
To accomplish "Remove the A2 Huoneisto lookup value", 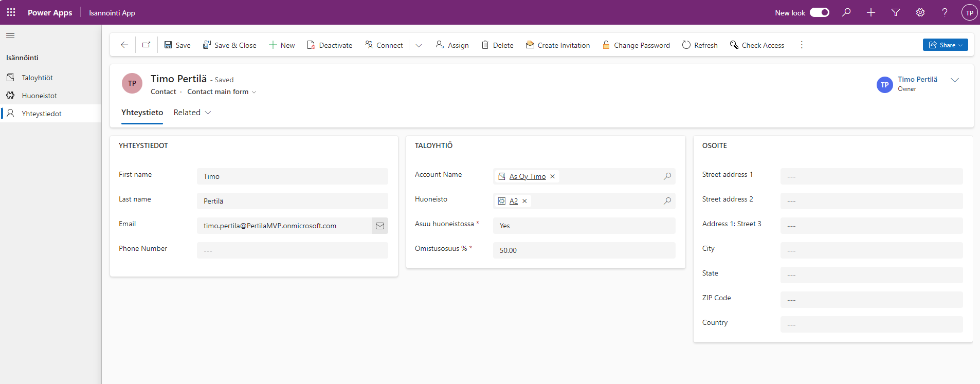I will pos(524,201).
